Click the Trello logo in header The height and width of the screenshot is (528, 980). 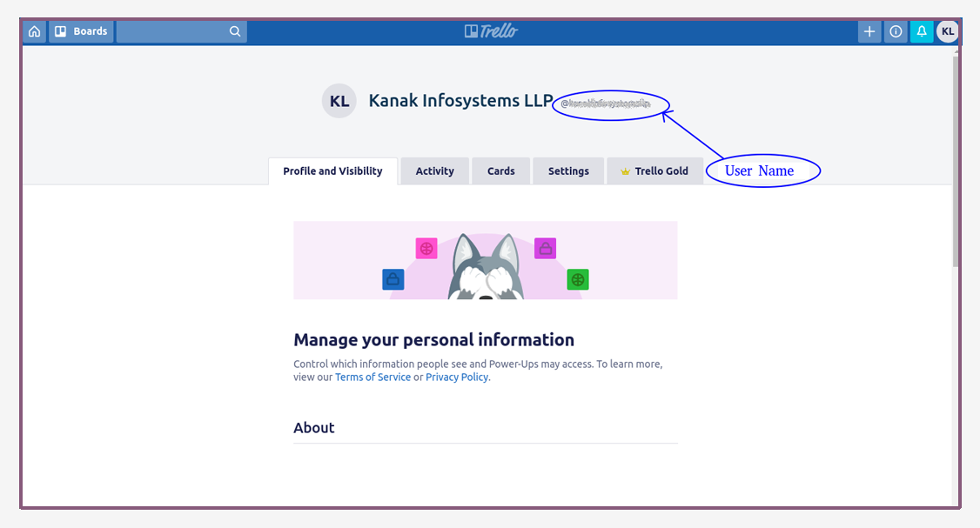[x=491, y=31]
